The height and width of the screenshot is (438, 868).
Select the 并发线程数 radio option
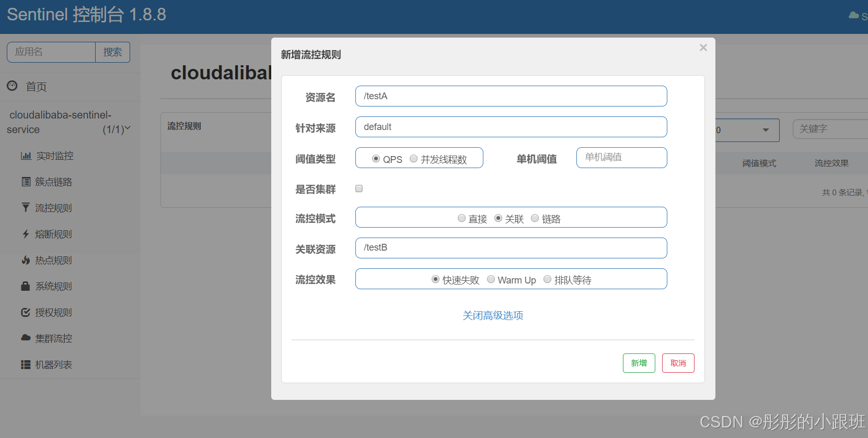coord(413,159)
